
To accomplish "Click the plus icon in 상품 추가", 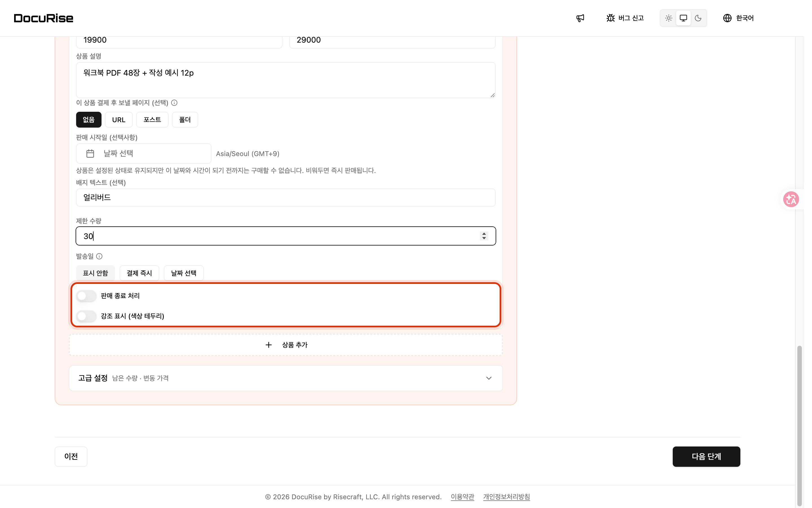I will [x=268, y=345].
